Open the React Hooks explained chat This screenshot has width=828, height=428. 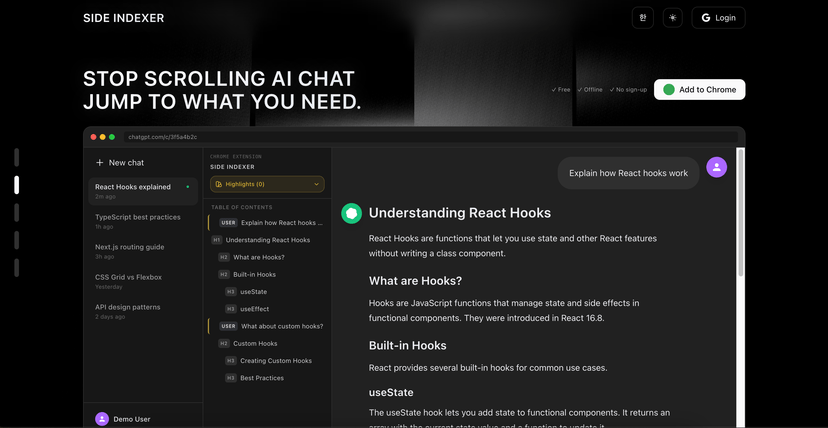pos(133,187)
